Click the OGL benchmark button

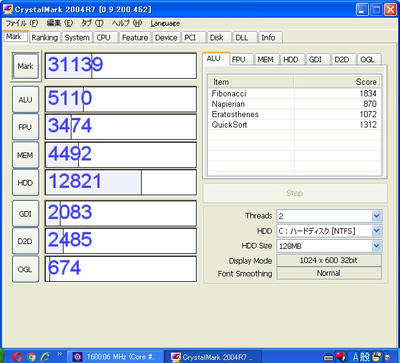[x=25, y=269]
